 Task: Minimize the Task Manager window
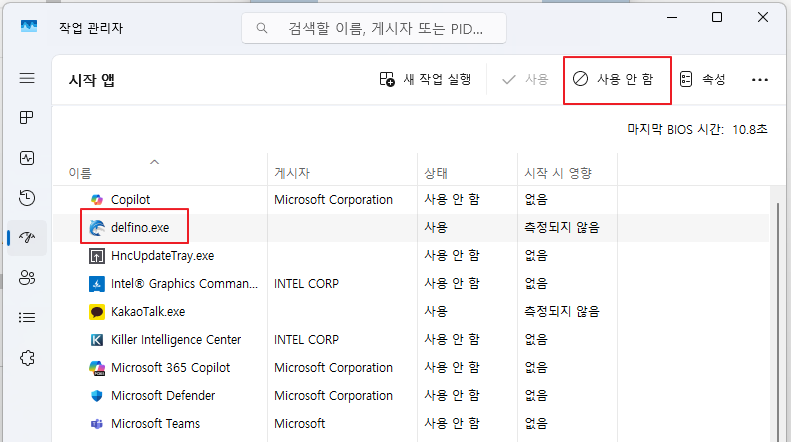(x=672, y=17)
